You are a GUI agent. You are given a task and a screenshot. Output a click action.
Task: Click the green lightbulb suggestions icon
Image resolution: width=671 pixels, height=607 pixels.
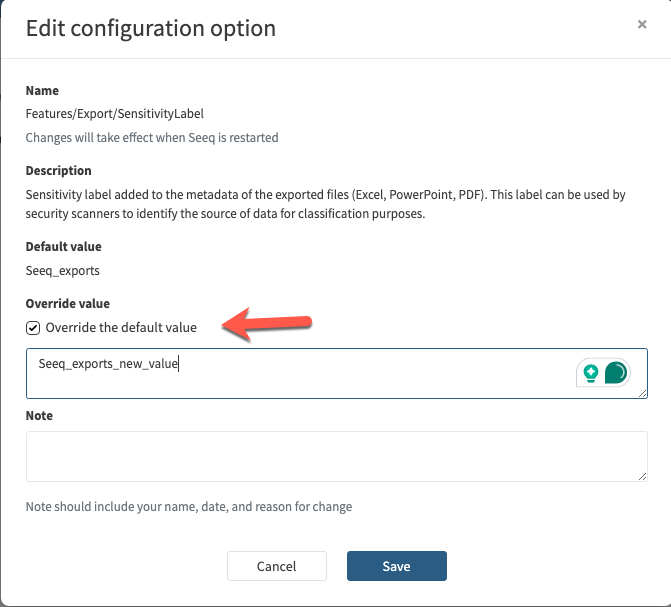591,373
